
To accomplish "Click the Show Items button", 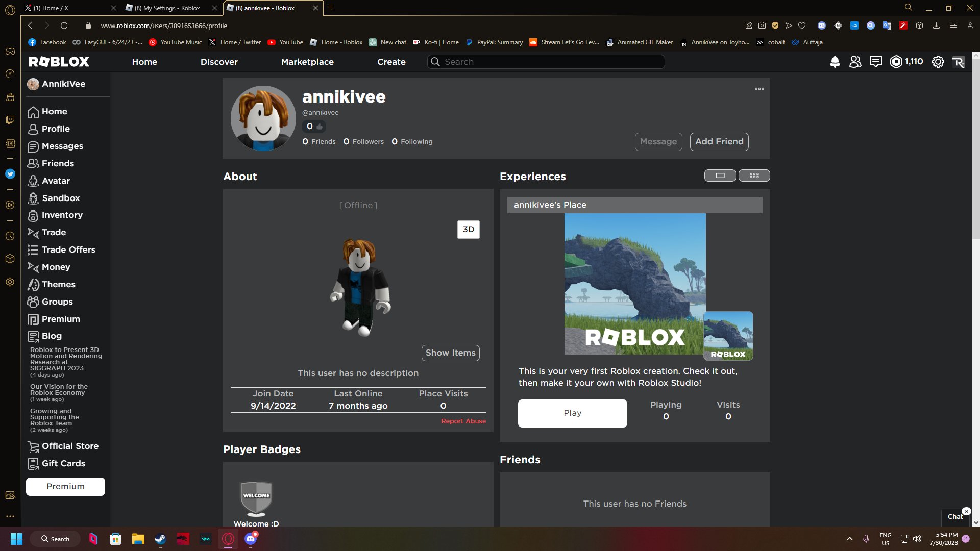I will [x=450, y=353].
